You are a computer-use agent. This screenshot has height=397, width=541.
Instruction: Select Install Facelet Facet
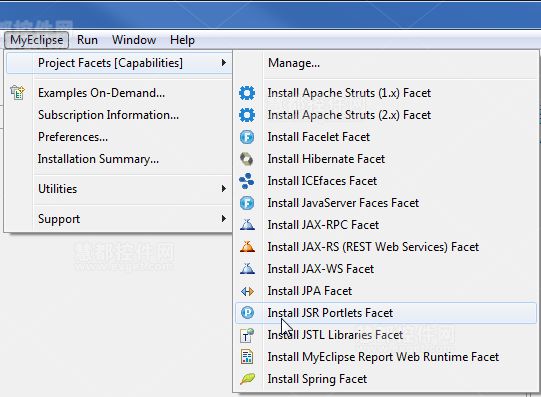click(386, 137)
